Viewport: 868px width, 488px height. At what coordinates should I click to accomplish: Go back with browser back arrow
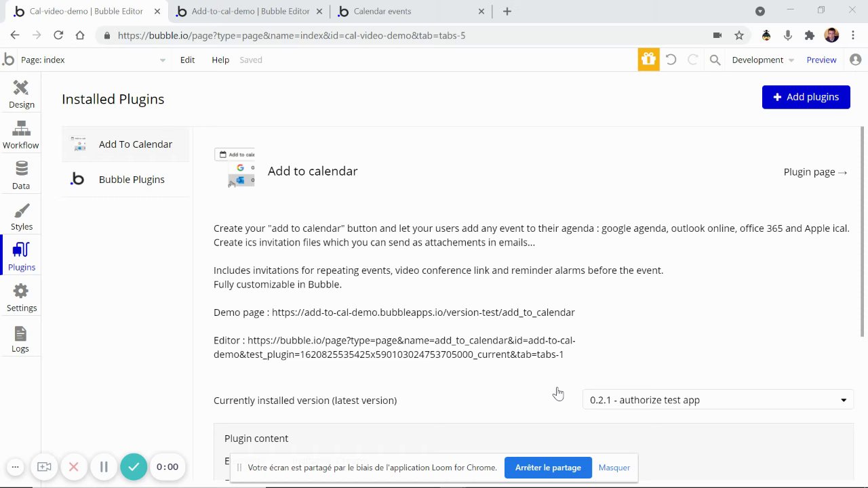[x=15, y=35]
